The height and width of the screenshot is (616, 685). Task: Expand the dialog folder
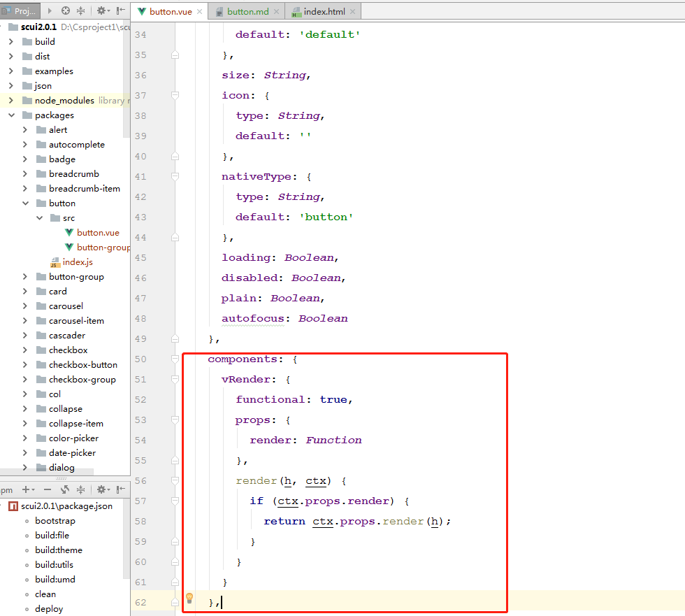point(25,468)
